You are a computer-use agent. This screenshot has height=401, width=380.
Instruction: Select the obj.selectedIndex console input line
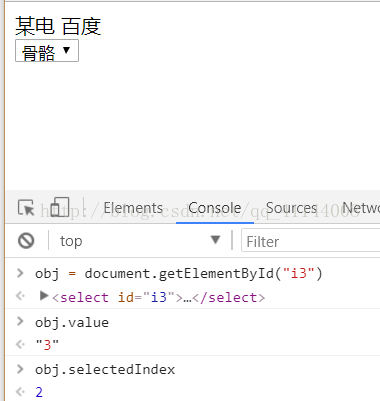[x=105, y=369]
